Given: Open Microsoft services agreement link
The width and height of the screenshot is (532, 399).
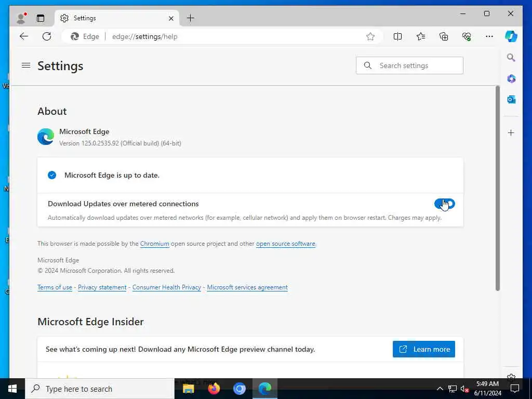Looking at the screenshot, I should point(247,287).
